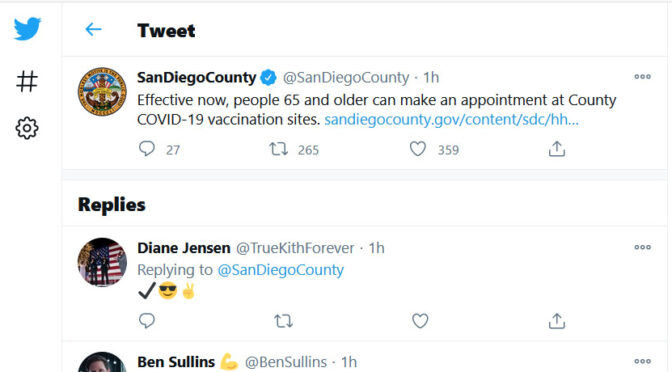The image size is (672, 372).
Task: Open Diane Jensen's profile picture
Action: [102, 262]
